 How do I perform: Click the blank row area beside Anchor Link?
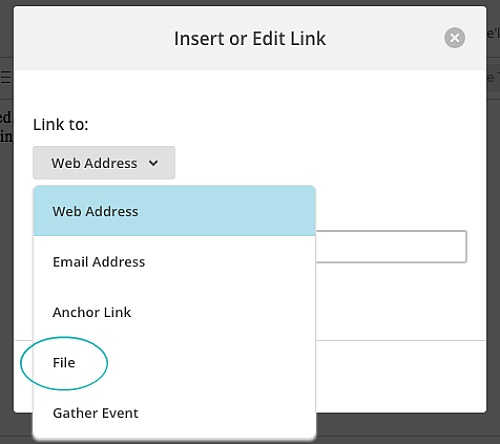tap(223, 312)
